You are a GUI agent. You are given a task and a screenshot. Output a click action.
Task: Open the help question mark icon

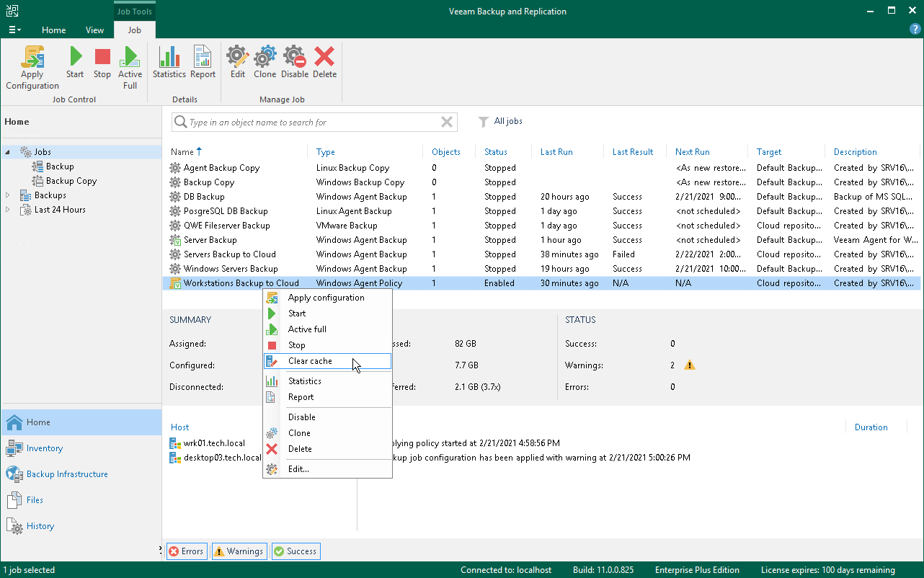pos(915,30)
